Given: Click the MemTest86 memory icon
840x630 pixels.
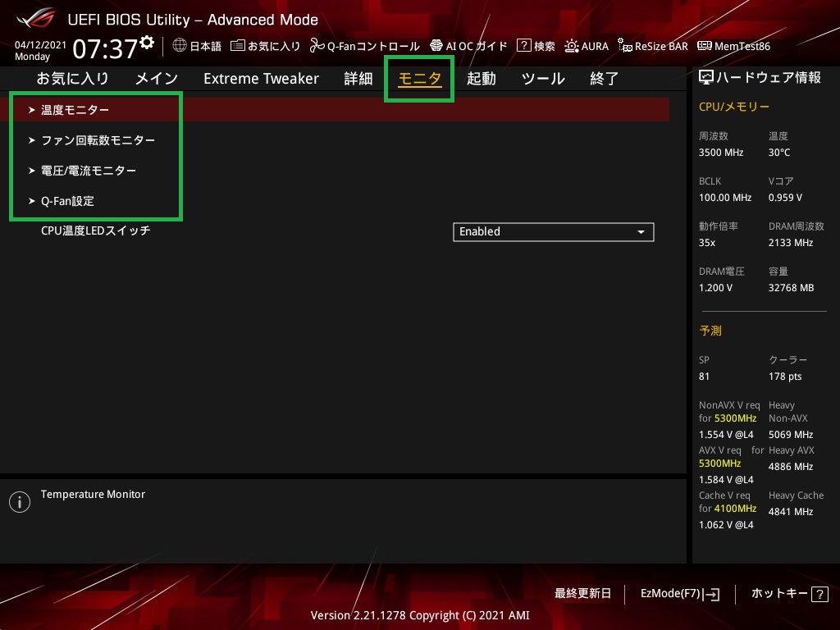Looking at the screenshot, I should click(705, 46).
